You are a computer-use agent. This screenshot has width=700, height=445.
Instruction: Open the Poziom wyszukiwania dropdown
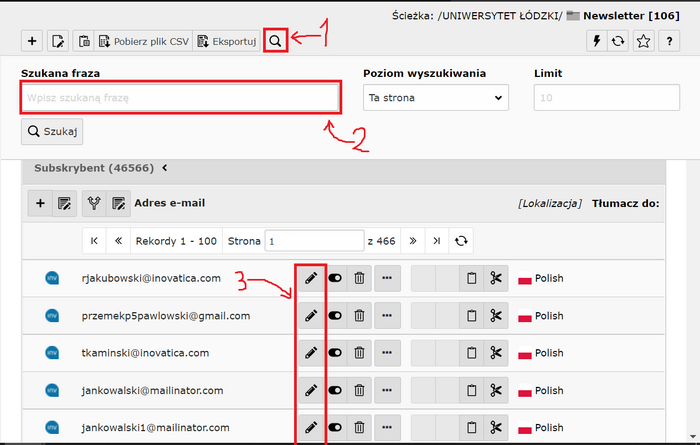click(x=436, y=98)
